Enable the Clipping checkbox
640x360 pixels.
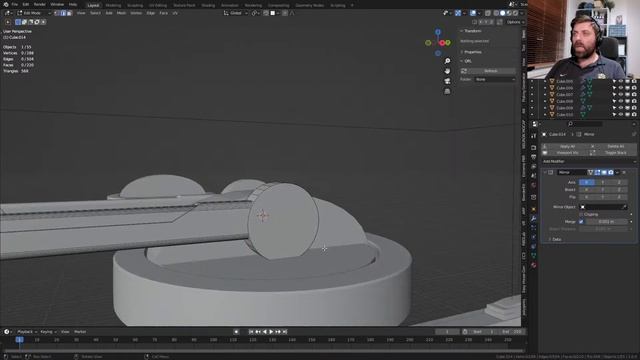[582, 214]
